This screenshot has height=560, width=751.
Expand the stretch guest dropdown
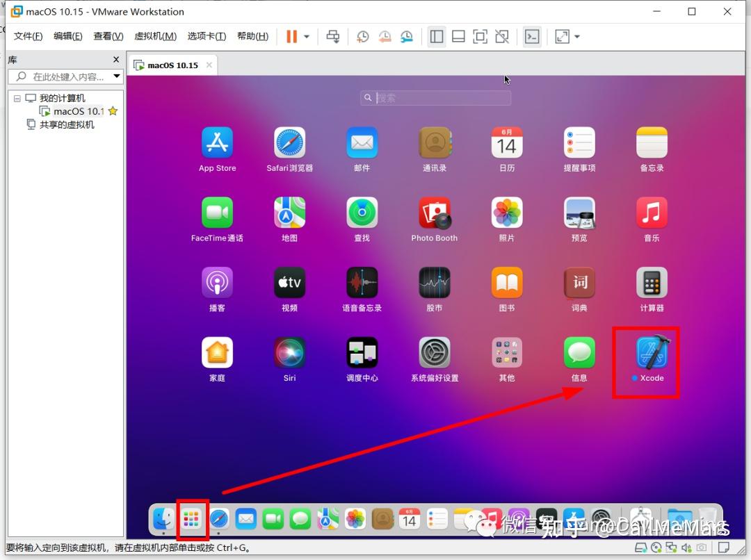click(x=577, y=36)
